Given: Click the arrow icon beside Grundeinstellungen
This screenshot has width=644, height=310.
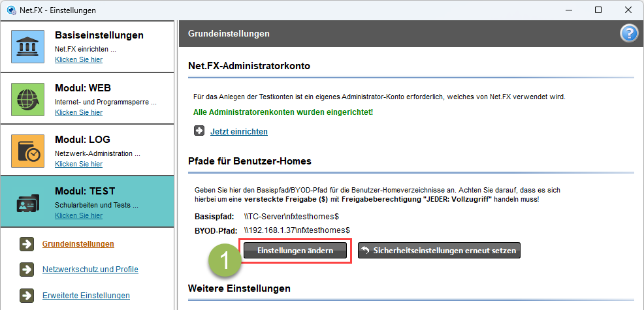Looking at the screenshot, I should [26, 244].
